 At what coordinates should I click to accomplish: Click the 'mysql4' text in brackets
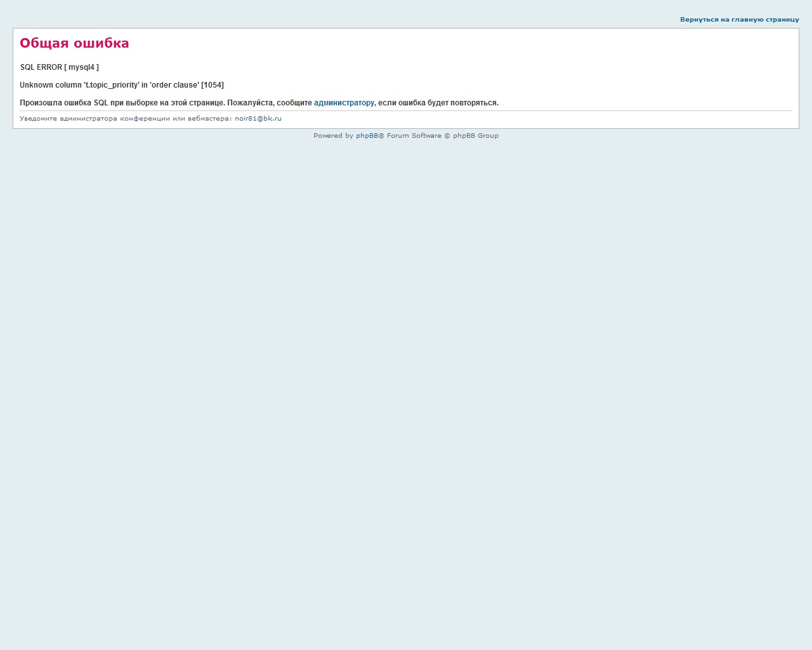81,67
